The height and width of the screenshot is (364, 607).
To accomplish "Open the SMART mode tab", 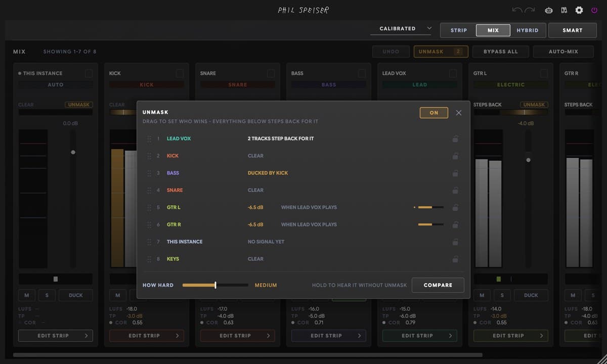I will [x=573, y=30].
